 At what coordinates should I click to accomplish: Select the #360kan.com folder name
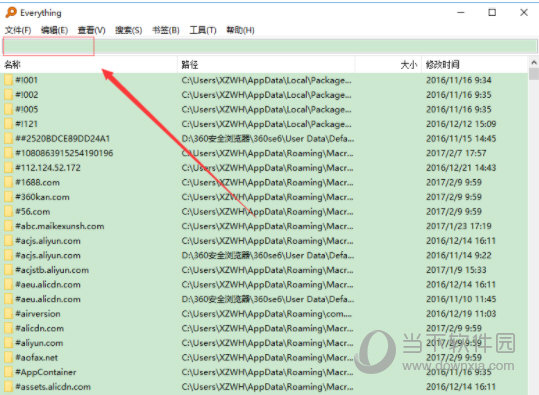pos(43,197)
